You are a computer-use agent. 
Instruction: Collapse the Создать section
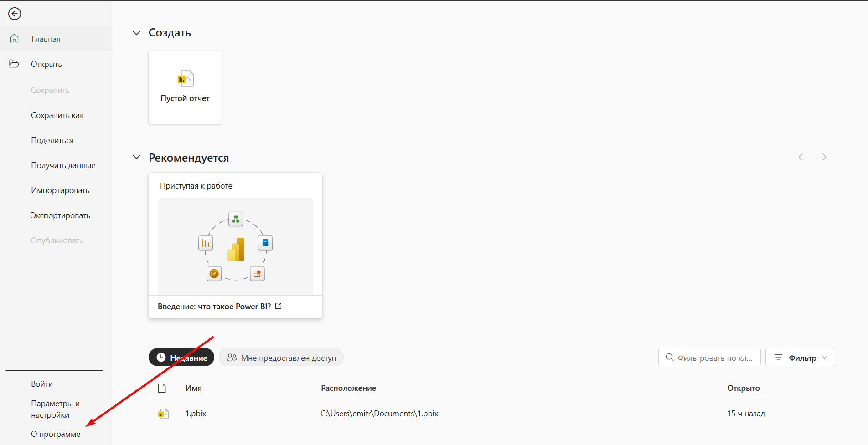coord(136,33)
